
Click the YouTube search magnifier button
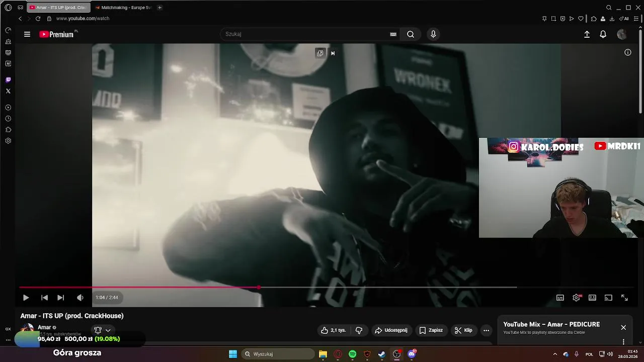(411, 34)
